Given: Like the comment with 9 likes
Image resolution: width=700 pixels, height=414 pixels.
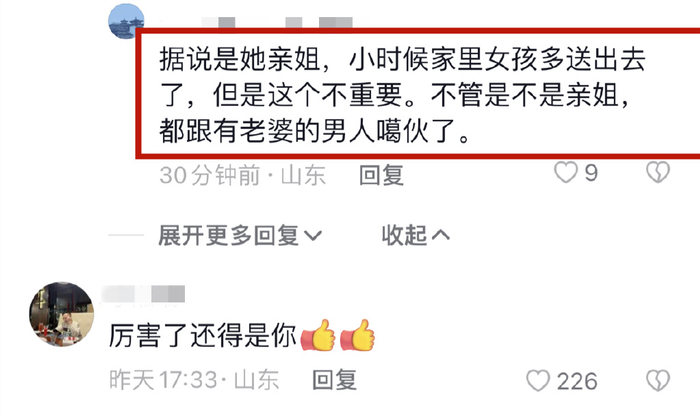Looking at the screenshot, I should point(566,172).
